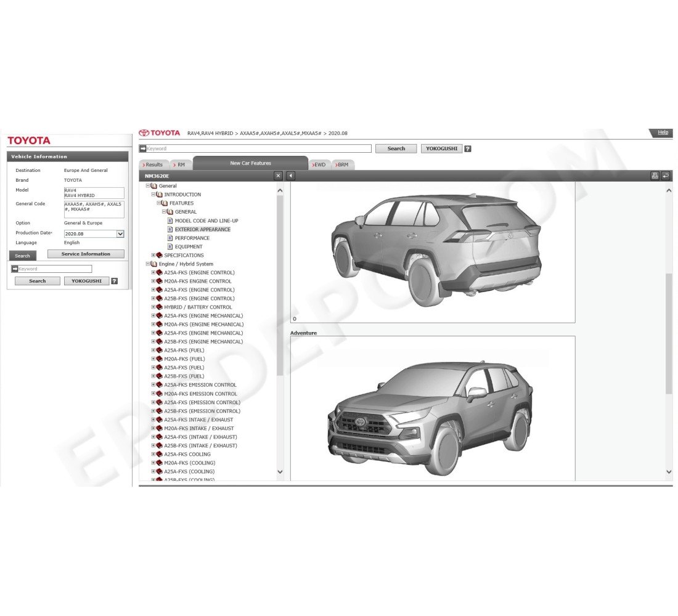
Task: Click the arrow icon in the top keyword field
Action: tap(143, 148)
